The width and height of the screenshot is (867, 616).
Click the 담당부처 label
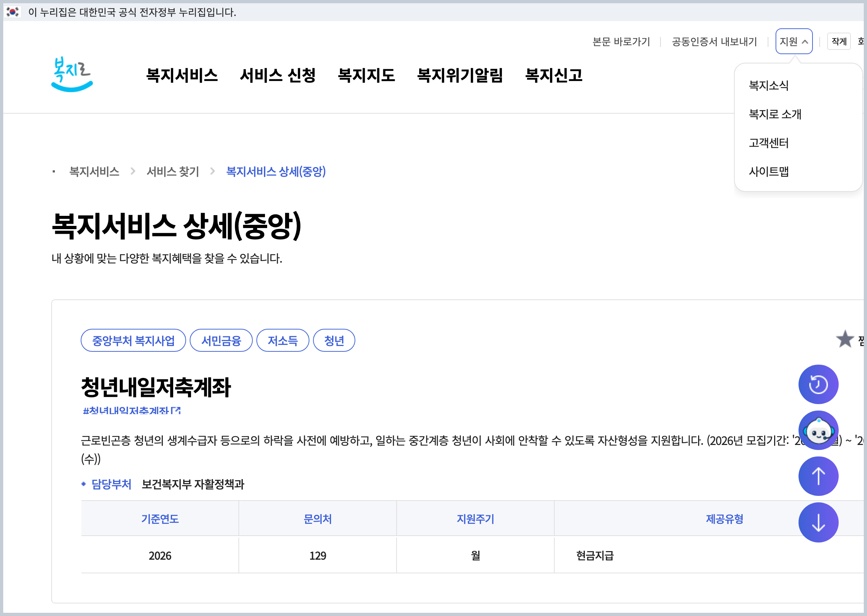(x=111, y=484)
